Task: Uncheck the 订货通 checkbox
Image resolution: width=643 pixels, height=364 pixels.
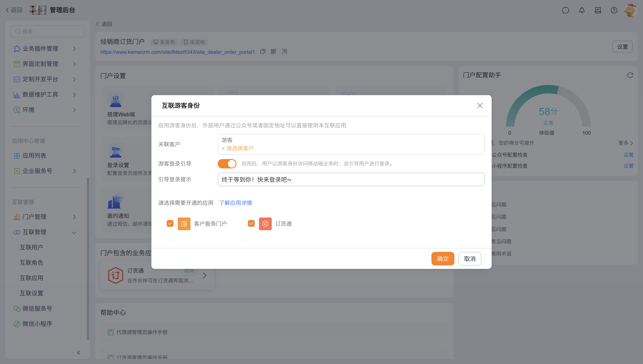Action: click(251, 223)
